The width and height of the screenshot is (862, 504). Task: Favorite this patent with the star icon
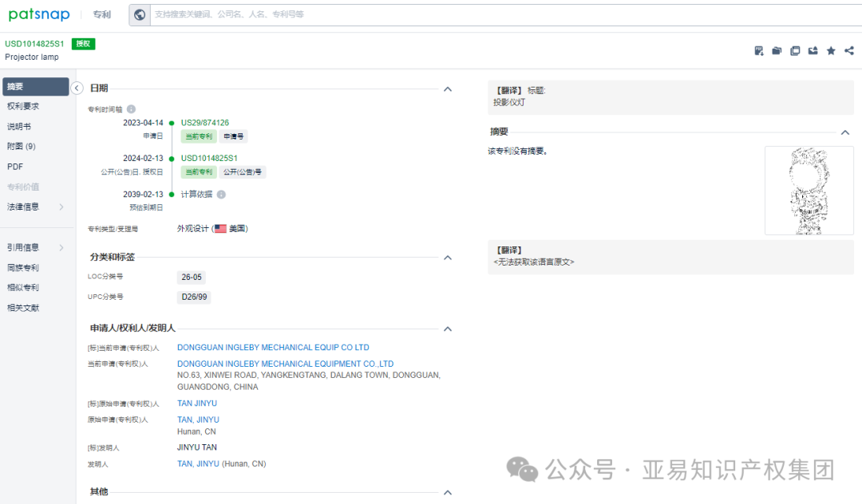[x=831, y=51]
